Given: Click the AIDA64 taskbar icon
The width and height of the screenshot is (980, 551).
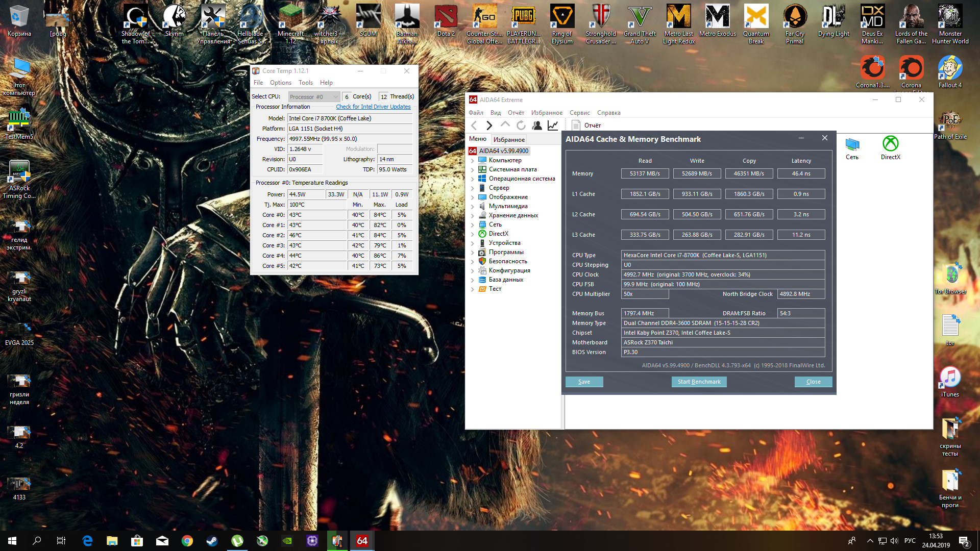Looking at the screenshot, I should (362, 541).
